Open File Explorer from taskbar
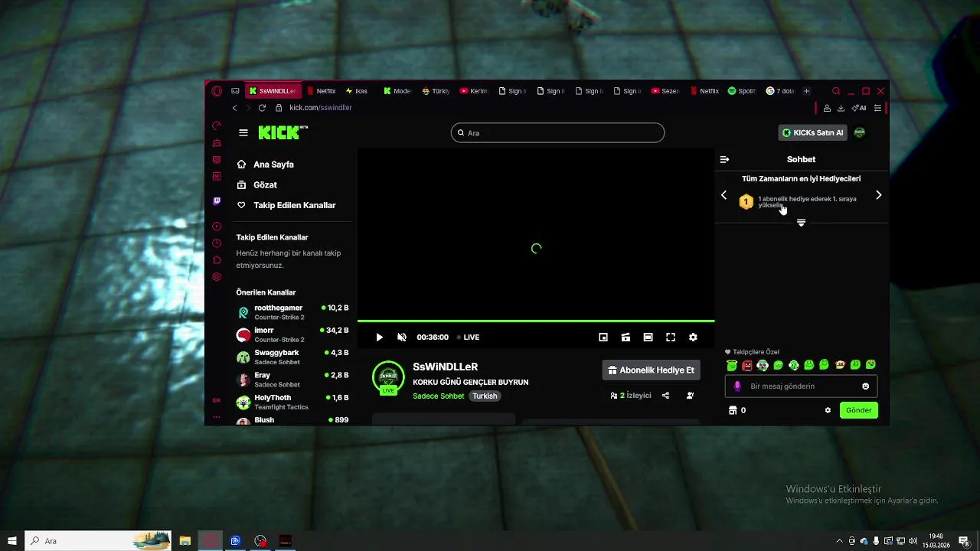 click(x=185, y=541)
